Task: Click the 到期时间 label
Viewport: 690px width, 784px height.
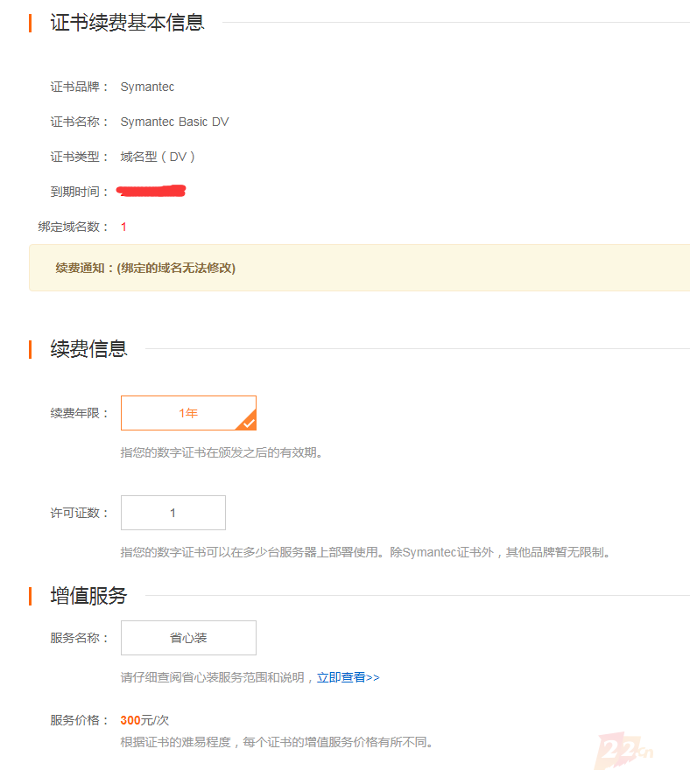Action: (x=79, y=192)
